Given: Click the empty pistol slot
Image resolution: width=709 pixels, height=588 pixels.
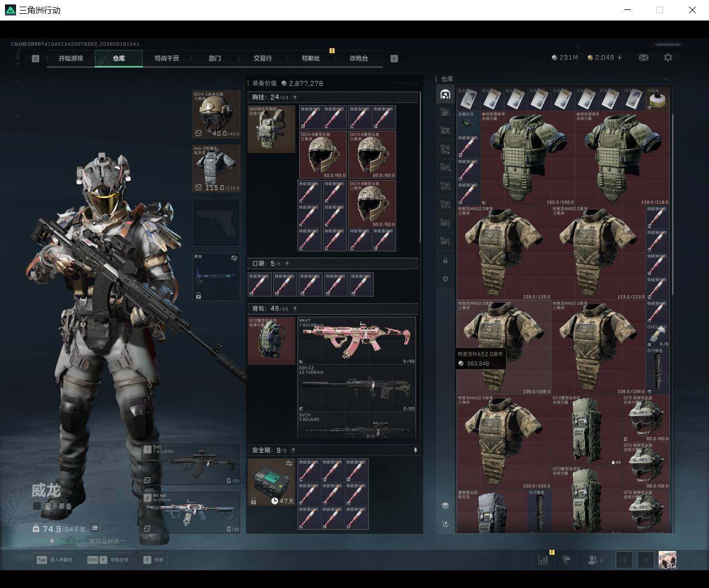Looking at the screenshot, I should (x=217, y=223).
